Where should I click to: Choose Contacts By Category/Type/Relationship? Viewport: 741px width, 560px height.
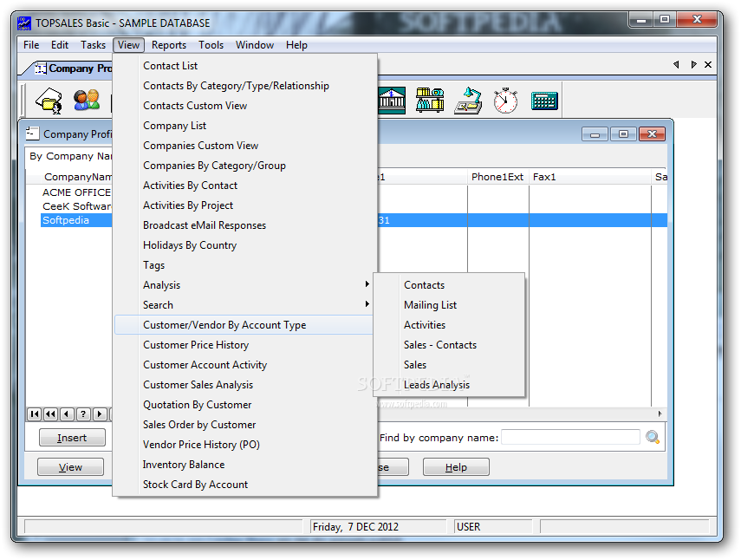click(x=244, y=86)
